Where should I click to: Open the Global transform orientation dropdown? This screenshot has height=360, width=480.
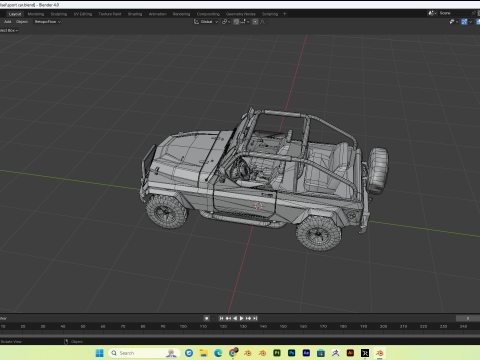coord(206,22)
